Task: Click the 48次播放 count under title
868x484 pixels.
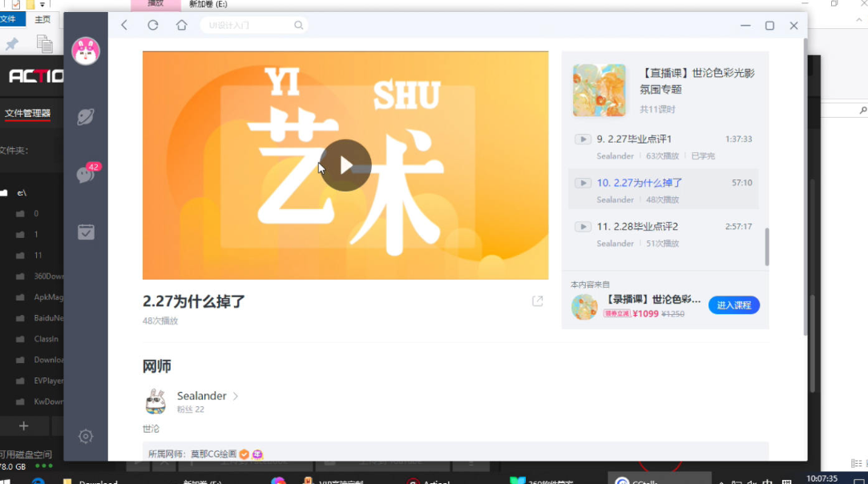Action: [x=160, y=321]
